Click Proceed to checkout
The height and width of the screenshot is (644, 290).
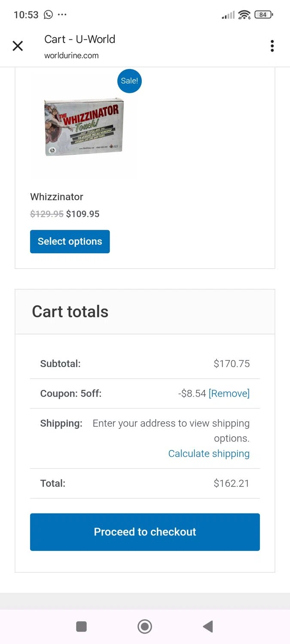tap(145, 532)
